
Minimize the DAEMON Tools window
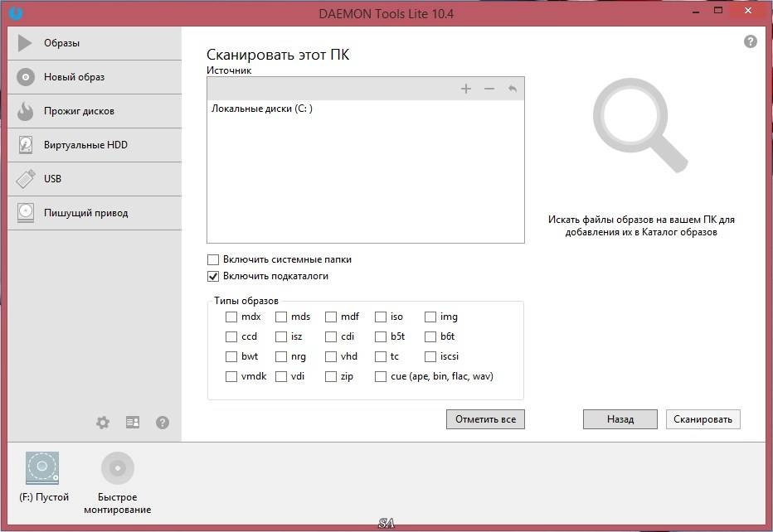pyautogui.click(x=696, y=12)
